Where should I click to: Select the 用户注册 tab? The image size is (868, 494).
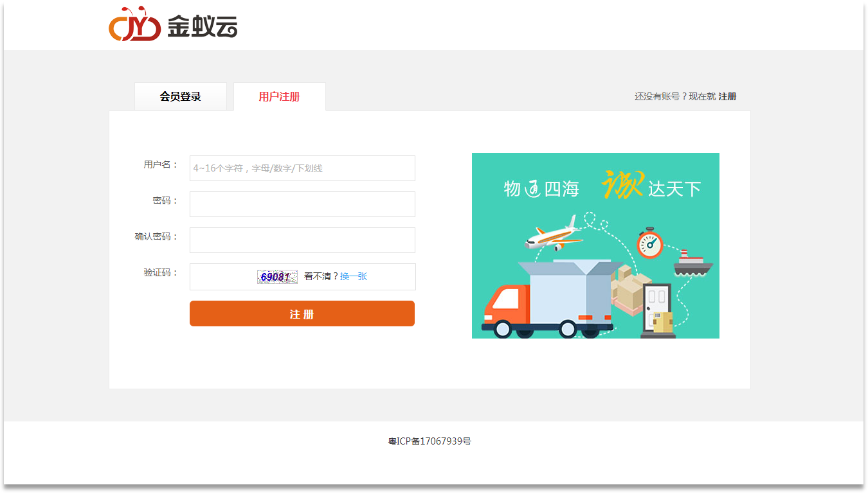279,97
